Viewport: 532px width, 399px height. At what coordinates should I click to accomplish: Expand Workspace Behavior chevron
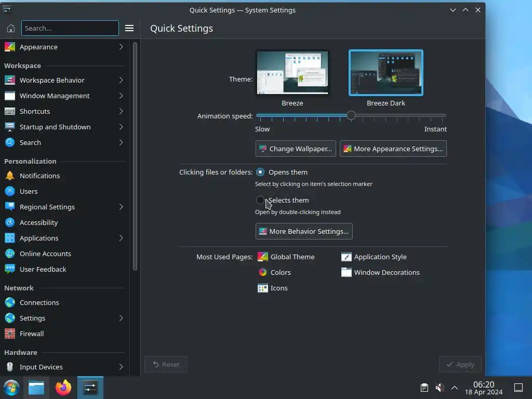click(x=121, y=80)
